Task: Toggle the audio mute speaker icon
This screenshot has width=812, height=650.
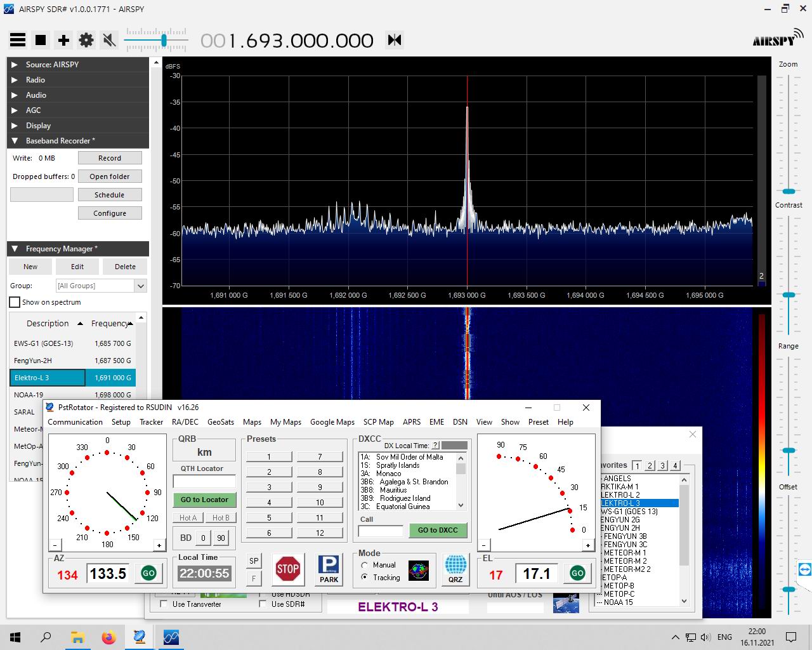Action: [x=109, y=40]
